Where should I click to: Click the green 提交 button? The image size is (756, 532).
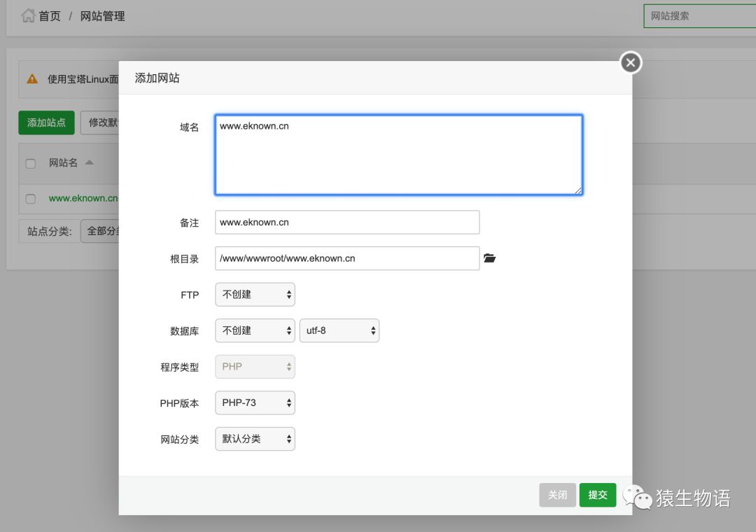(x=597, y=495)
